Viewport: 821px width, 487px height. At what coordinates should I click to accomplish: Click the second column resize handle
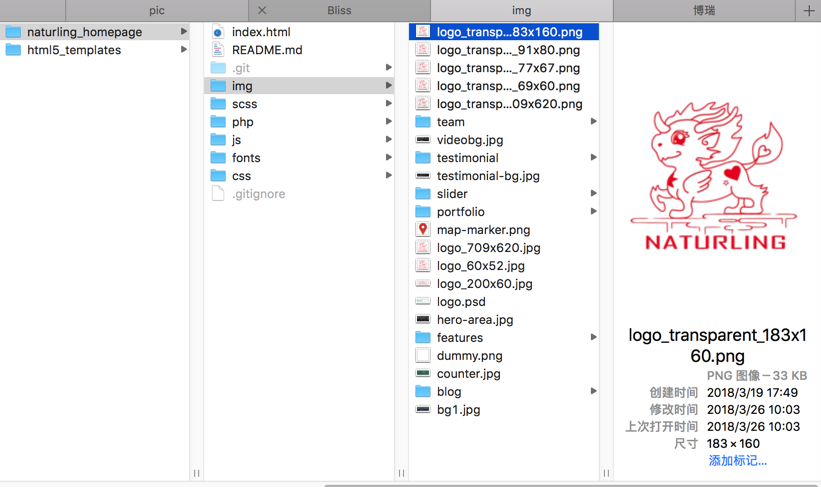(401, 473)
